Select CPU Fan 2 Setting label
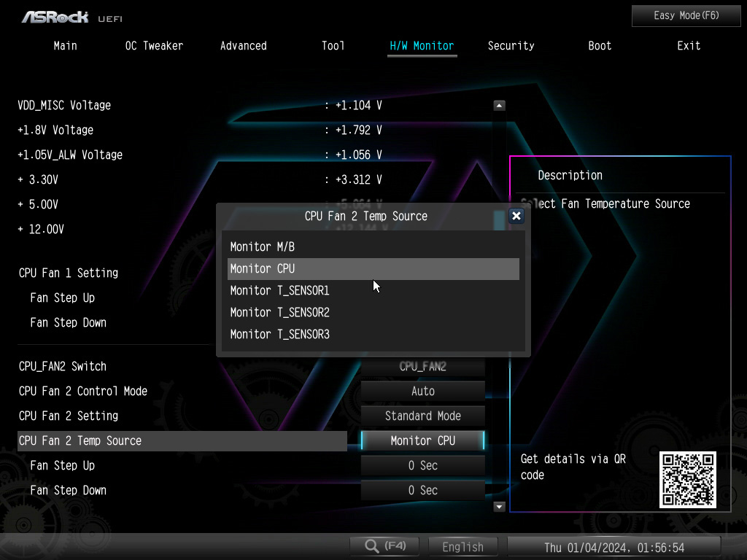 click(69, 416)
